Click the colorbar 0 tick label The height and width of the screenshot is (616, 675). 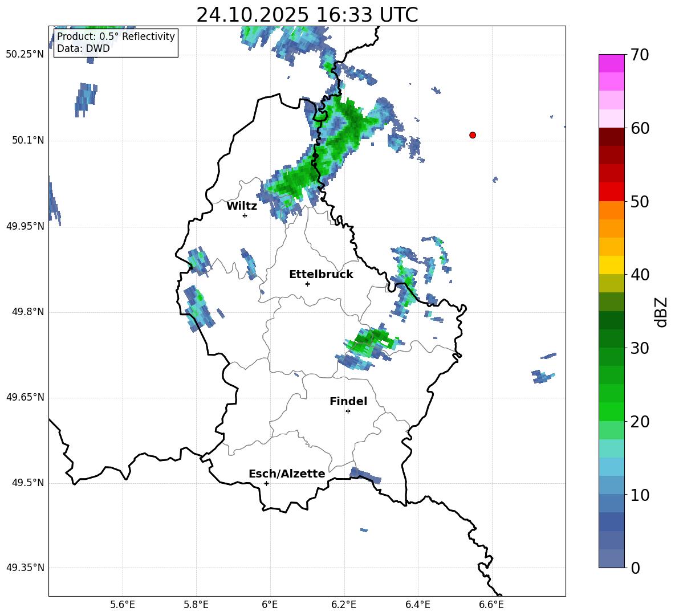pyautogui.click(x=635, y=568)
